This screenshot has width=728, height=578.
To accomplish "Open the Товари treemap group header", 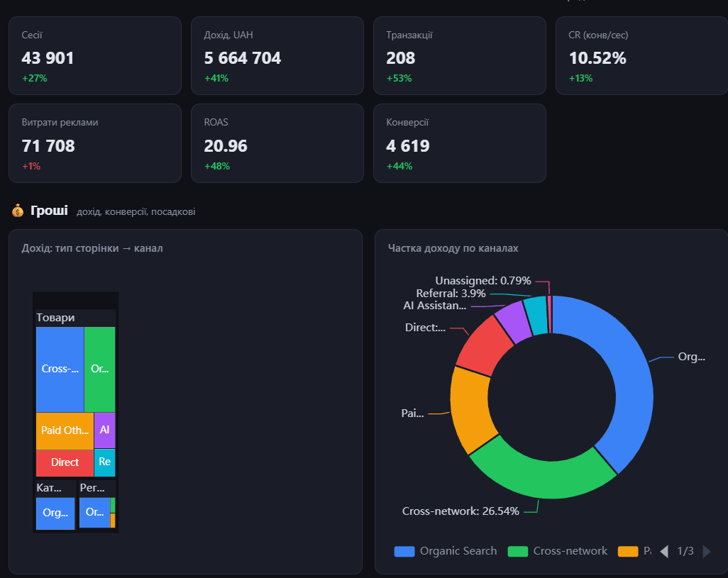I will (x=76, y=318).
